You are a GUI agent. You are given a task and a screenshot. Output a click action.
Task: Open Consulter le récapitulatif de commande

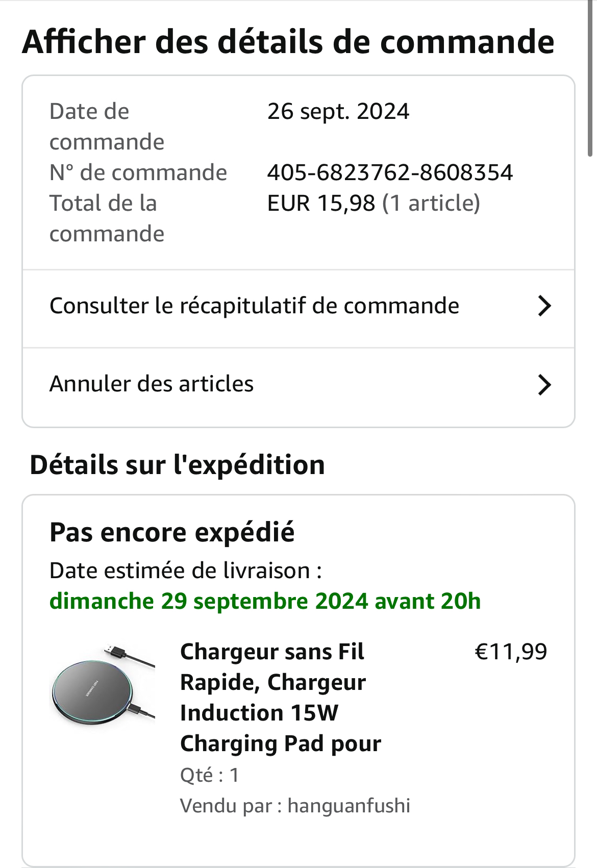(254, 306)
